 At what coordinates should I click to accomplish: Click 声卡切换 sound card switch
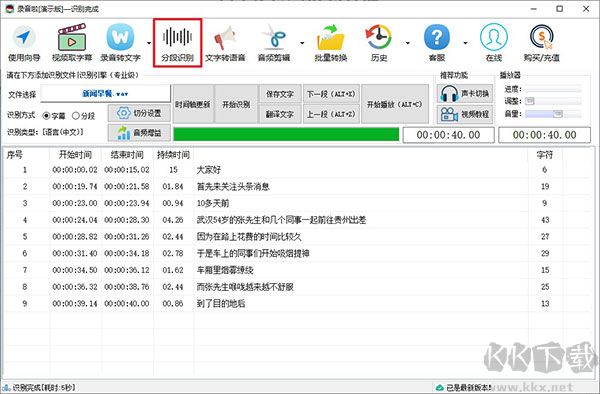click(x=465, y=93)
